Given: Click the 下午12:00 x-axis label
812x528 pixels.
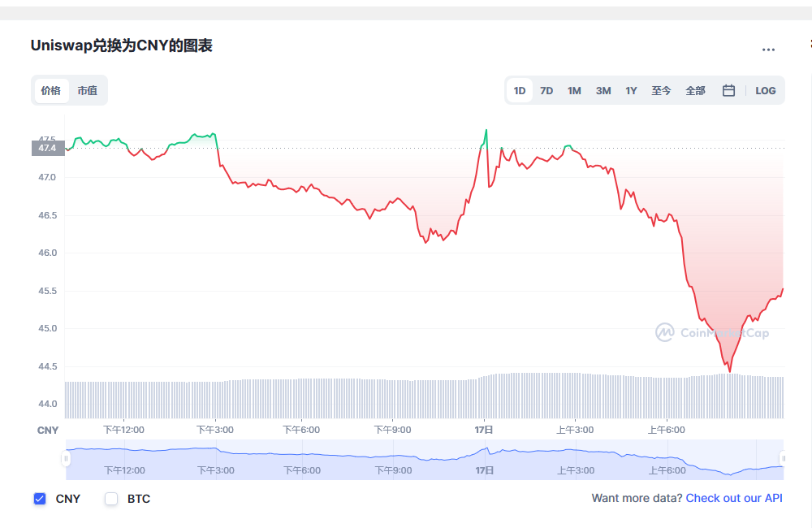Looking at the screenshot, I should 123,430.
